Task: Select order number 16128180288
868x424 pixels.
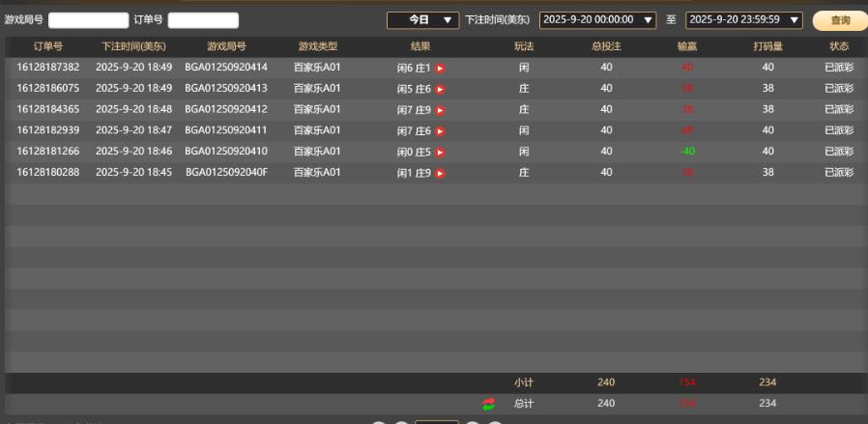Action: [48, 173]
